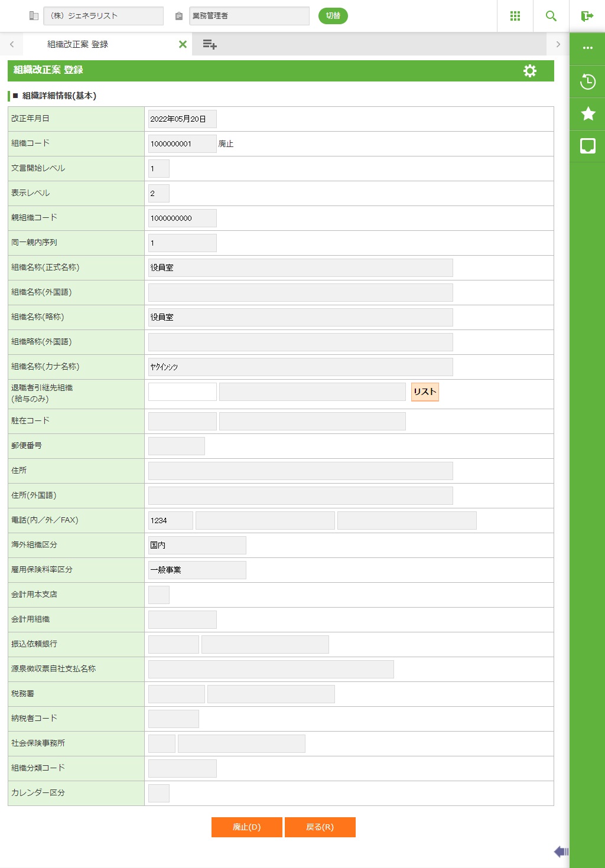Click the phone field containing 1234
Viewport: 605px width, 868px height.
[171, 521]
